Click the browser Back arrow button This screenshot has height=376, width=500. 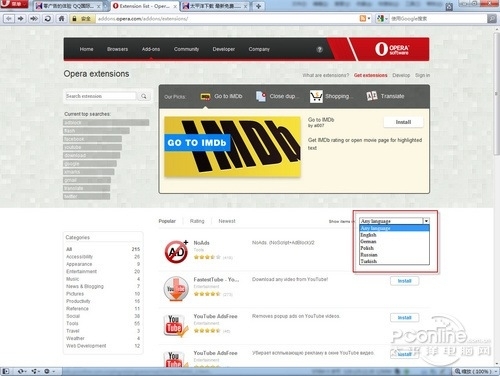tap(8, 19)
